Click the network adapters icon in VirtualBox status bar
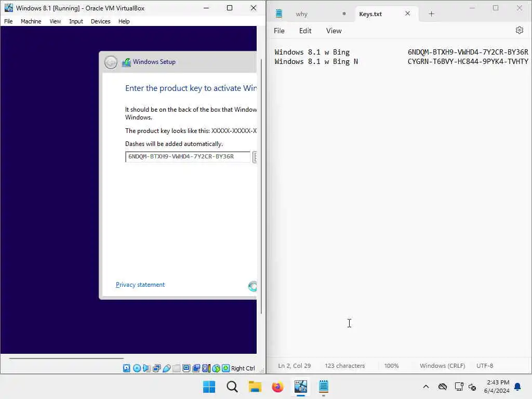532x399 pixels. pos(156,368)
